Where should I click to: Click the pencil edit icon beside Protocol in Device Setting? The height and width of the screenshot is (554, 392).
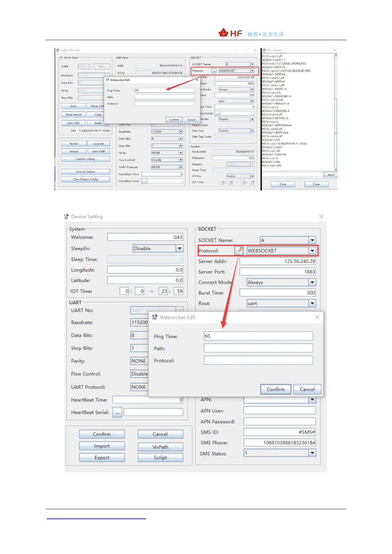239,250
